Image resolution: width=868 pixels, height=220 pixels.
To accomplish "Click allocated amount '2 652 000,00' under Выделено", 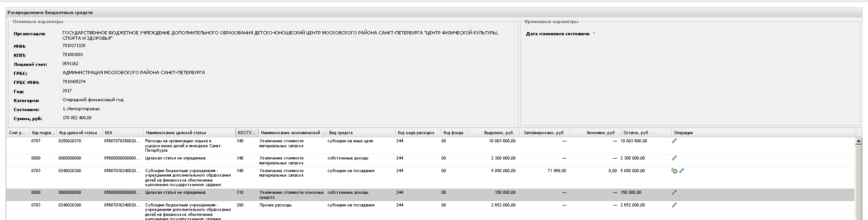I will 503,205.
